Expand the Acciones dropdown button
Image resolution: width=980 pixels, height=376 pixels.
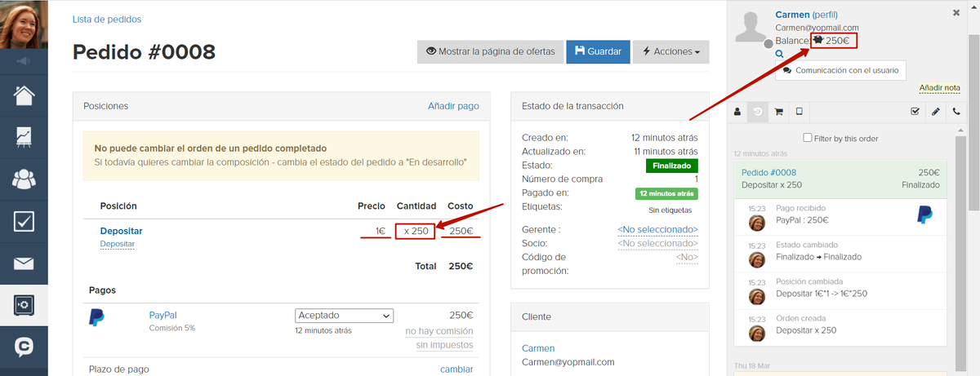click(670, 51)
